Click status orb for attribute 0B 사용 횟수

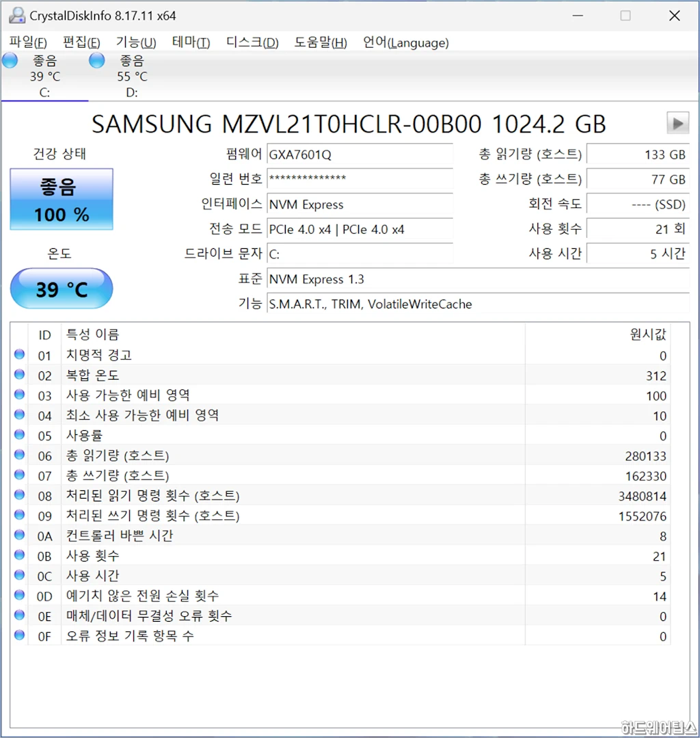[19, 555]
